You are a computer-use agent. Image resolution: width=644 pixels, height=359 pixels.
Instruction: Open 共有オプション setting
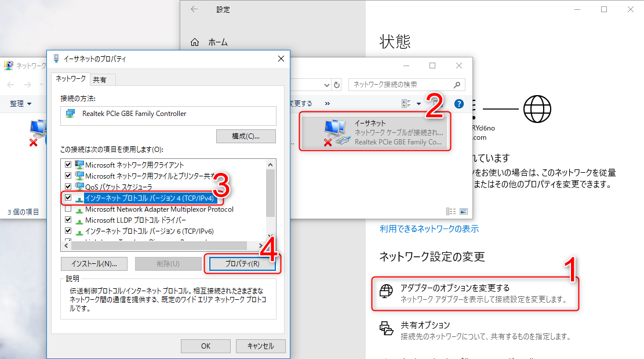click(475, 330)
